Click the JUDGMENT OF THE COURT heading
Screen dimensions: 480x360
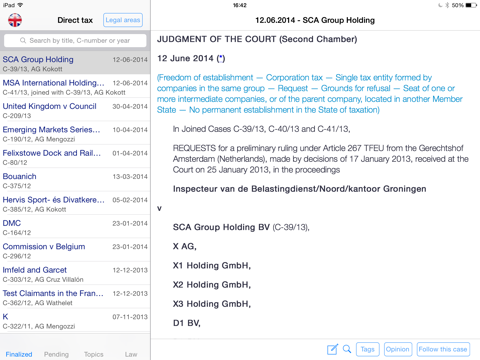[257, 39]
